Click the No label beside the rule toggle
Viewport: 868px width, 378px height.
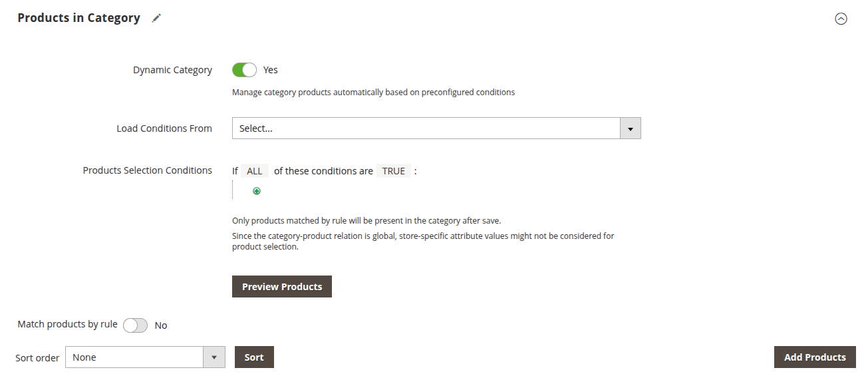pyautogui.click(x=161, y=325)
